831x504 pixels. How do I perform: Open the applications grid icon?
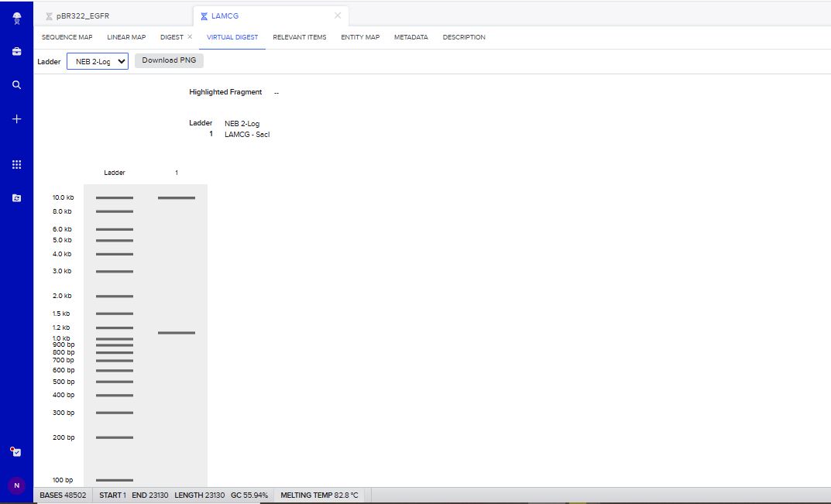(16, 164)
